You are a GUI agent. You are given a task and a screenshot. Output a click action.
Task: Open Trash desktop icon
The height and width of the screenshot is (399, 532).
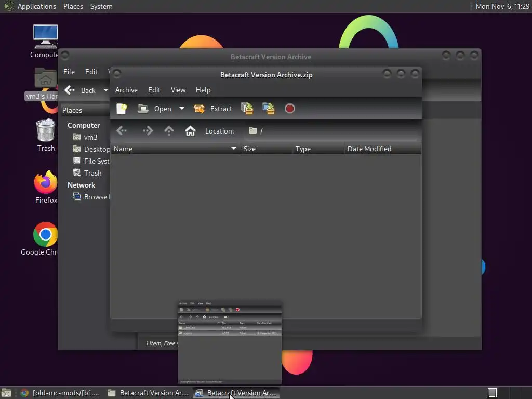[x=46, y=135]
